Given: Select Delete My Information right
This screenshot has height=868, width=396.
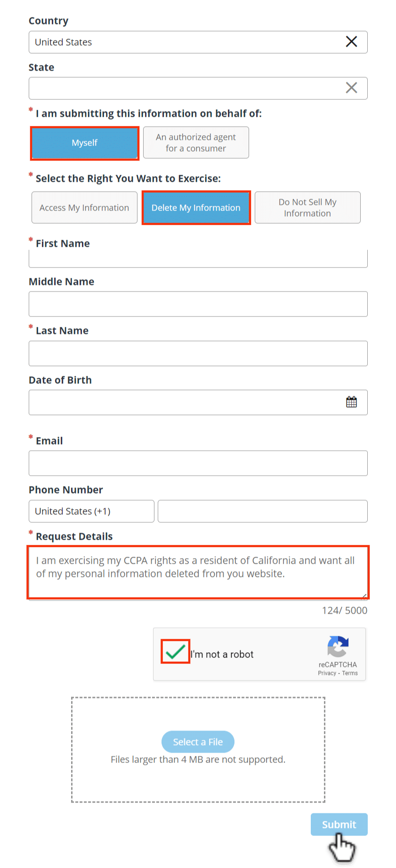Looking at the screenshot, I should (x=196, y=208).
